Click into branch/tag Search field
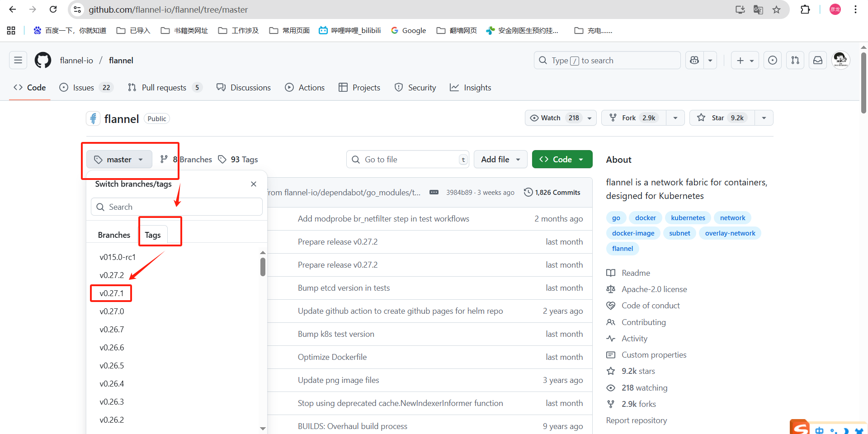This screenshot has width=868, height=434. coord(177,207)
